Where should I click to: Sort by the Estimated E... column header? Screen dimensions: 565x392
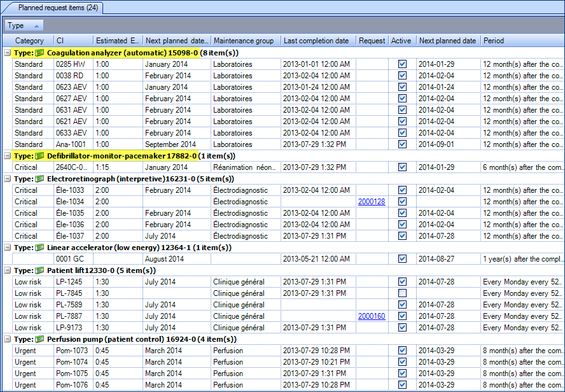pyautogui.click(x=118, y=41)
